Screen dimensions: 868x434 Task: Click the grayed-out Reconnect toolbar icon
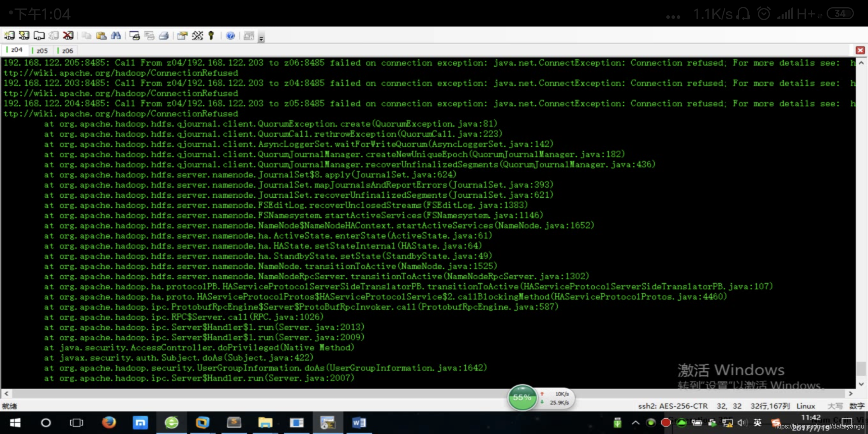tap(53, 36)
